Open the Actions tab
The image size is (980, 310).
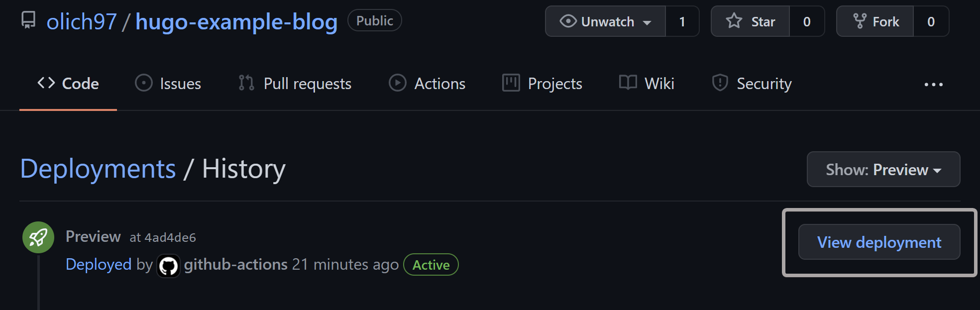(427, 84)
